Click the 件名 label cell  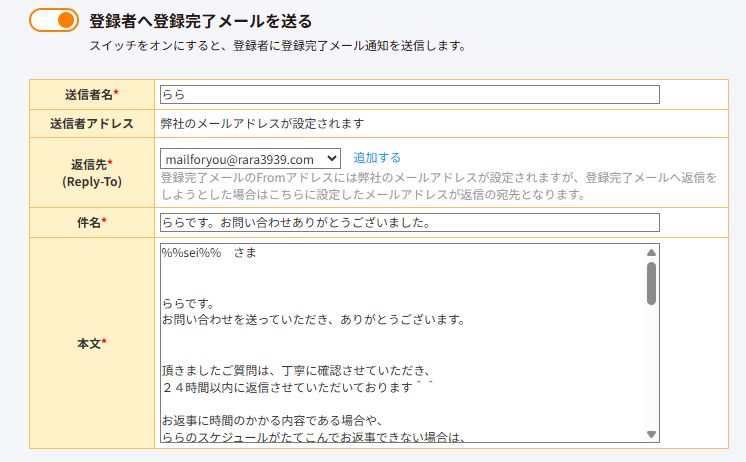pyautogui.click(x=92, y=222)
